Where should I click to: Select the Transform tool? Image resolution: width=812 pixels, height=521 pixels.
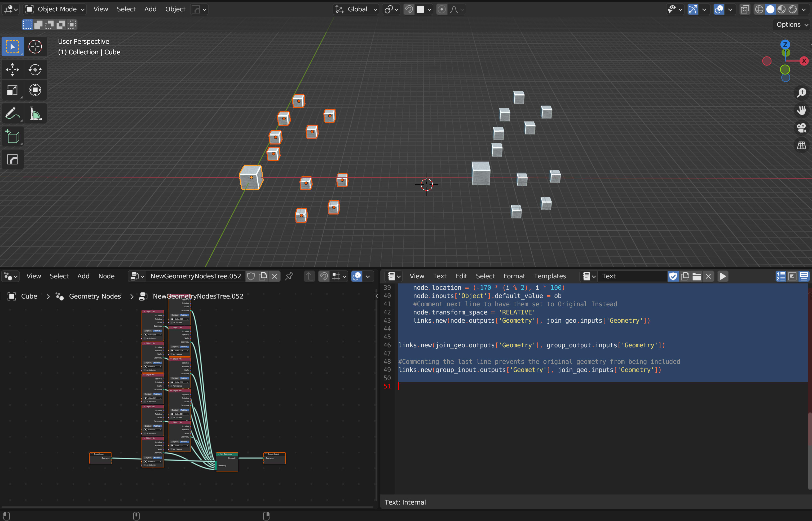coord(35,90)
